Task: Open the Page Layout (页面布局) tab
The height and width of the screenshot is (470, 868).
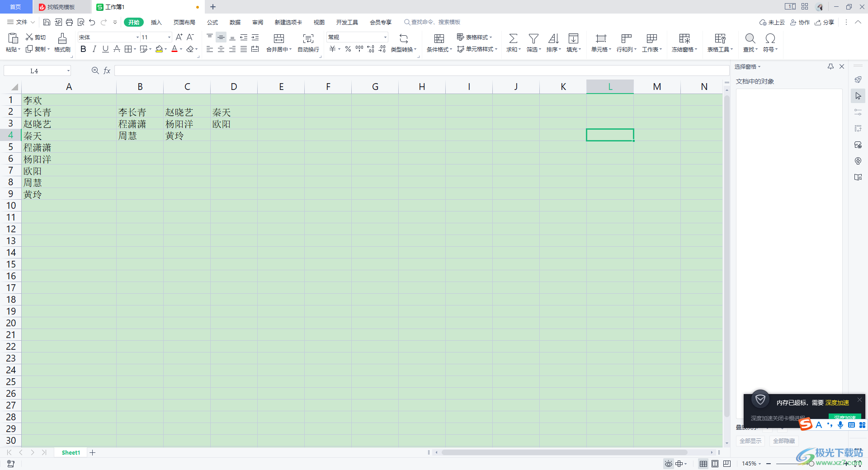Action: coord(184,22)
